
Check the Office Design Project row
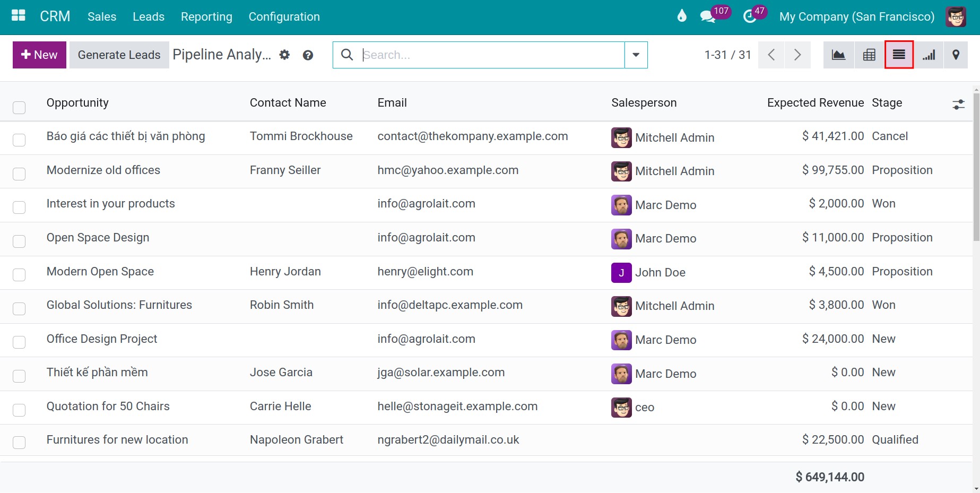click(x=19, y=342)
